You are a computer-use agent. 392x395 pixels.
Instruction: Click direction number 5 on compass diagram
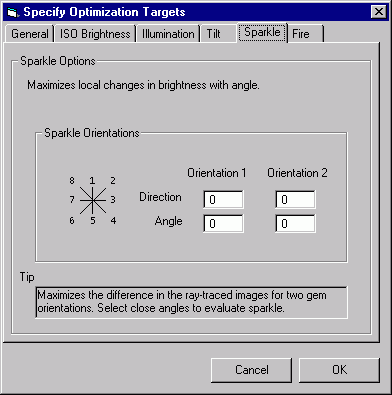pos(93,220)
